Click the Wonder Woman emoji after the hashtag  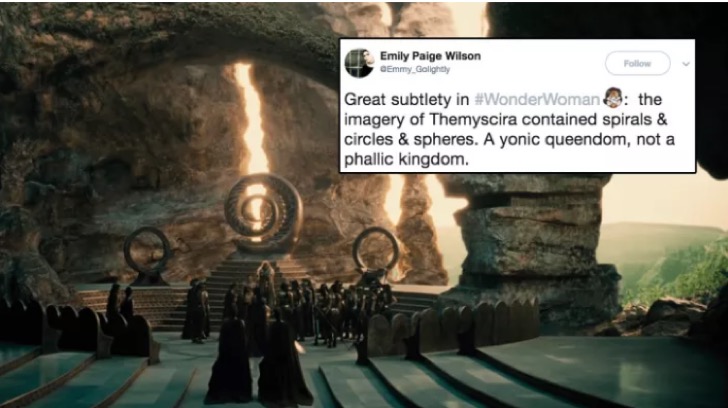coord(613,97)
